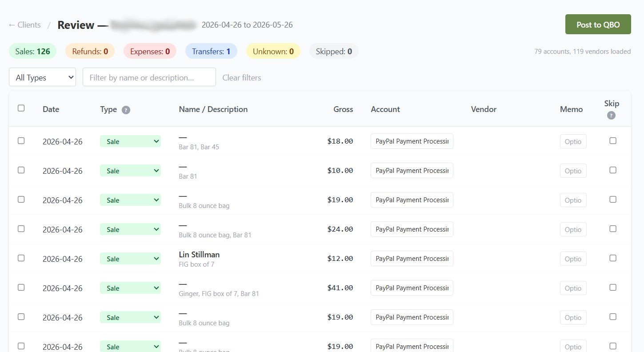Open the All Types filter dropdown
Viewport: 644px width, 352px height.
click(x=42, y=77)
